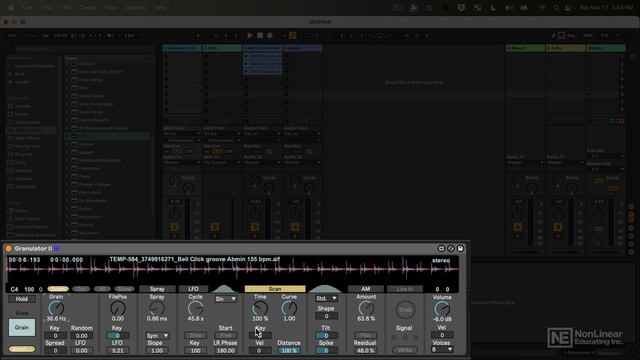Toggle the Slow button under Cycle
640x360 pixels.
click(x=196, y=336)
